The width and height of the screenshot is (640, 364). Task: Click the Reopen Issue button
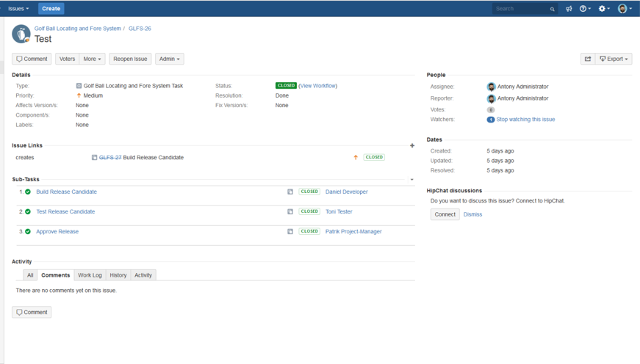click(130, 59)
